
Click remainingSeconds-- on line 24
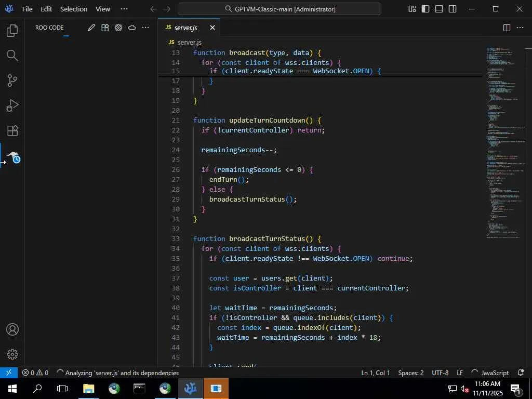(239, 150)
